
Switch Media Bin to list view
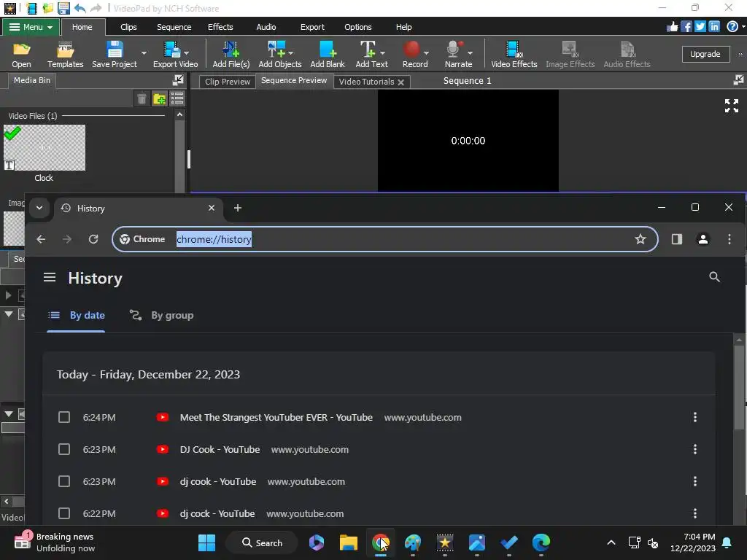point(177,98)
